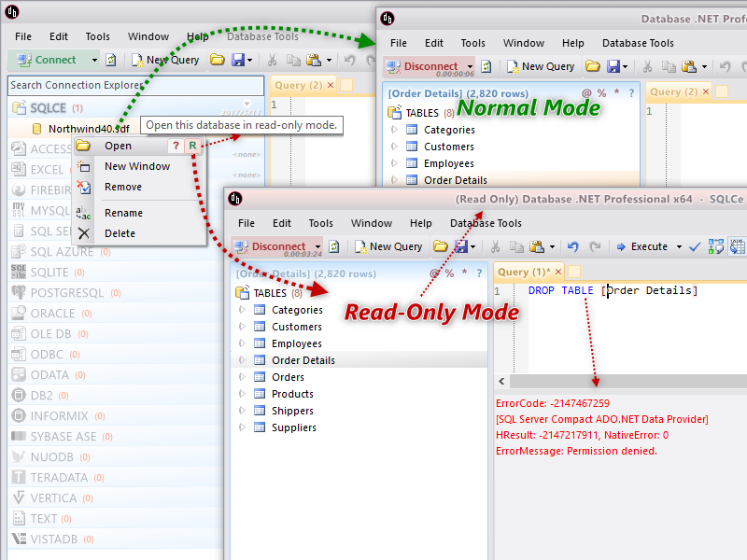Image resolution: width=747 pixels, height=560 pixels.
Task: Open the paste dropdown arrow in the Read Only window
Action: click(552, 246)
